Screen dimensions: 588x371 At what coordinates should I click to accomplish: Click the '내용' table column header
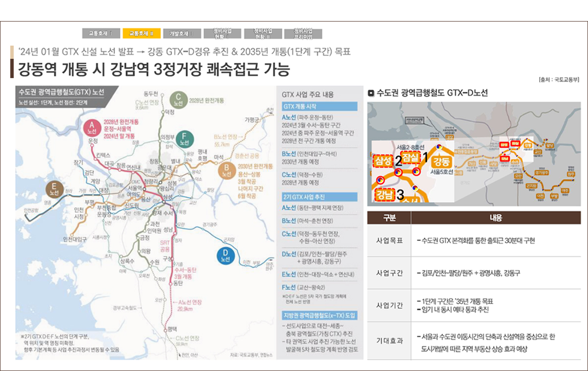point(496,218)
